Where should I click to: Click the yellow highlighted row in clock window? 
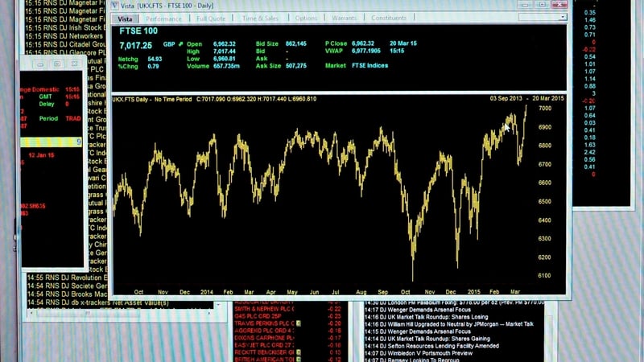click(52, 142)
